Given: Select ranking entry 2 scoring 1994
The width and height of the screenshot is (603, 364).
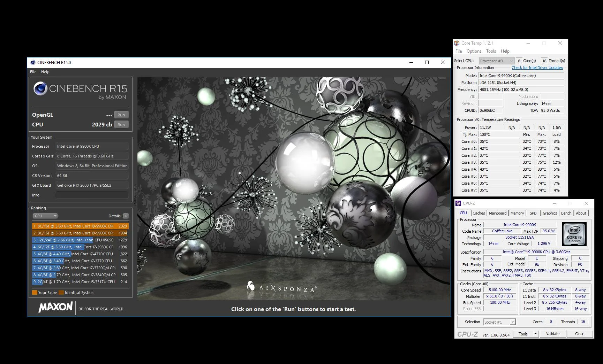Looking at the screenshot, I should point(80,233).
